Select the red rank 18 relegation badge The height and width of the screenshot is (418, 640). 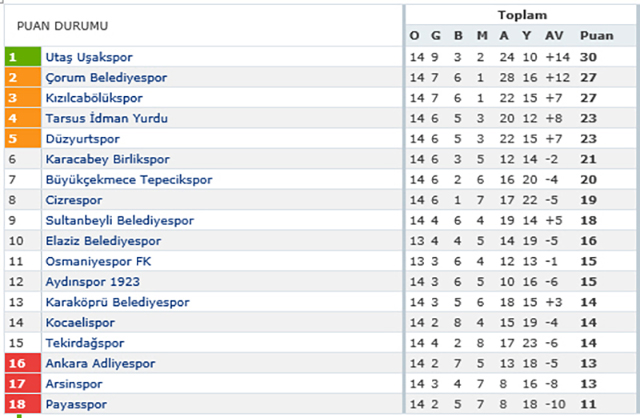(23, 404)
